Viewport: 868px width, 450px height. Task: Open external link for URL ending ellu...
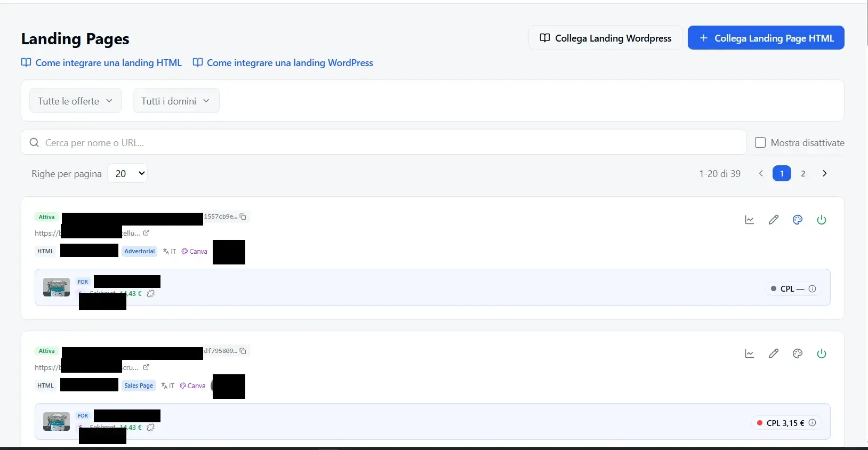click(146, 233)
